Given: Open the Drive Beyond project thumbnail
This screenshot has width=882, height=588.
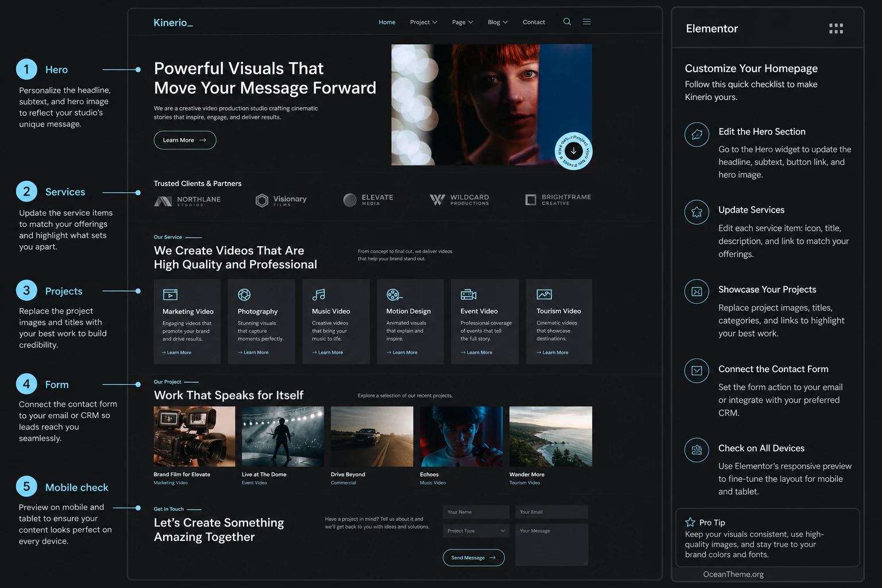Looking at the screenshot, I should (372, 436).
